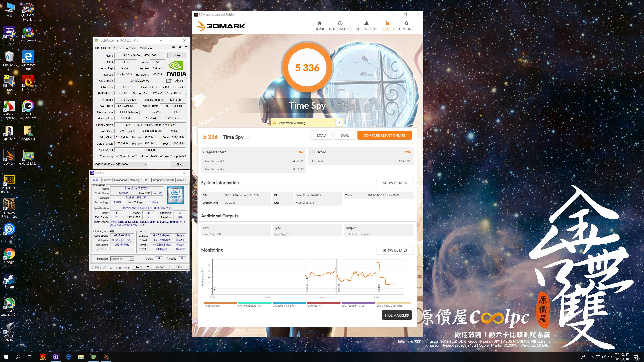Image resolution: width=644 pixels, height=362 pixels.
Task: Click COMPARE RESULT ONLINE button
Action: point(384,135)
